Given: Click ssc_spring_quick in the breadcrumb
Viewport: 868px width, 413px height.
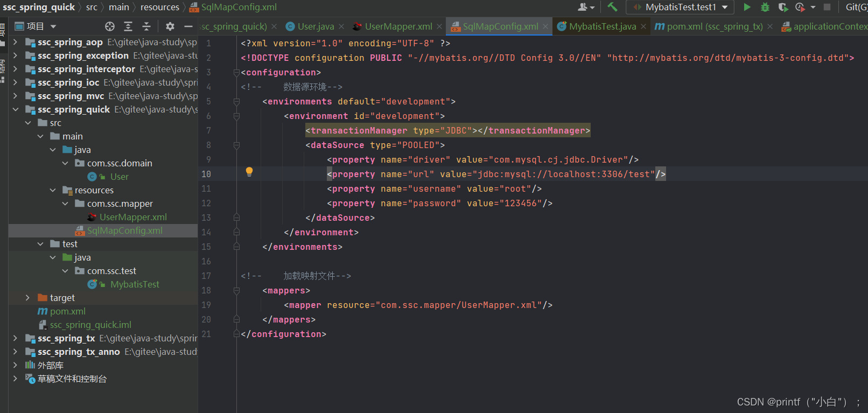Looking at the screenshot, I should point(39,7).
